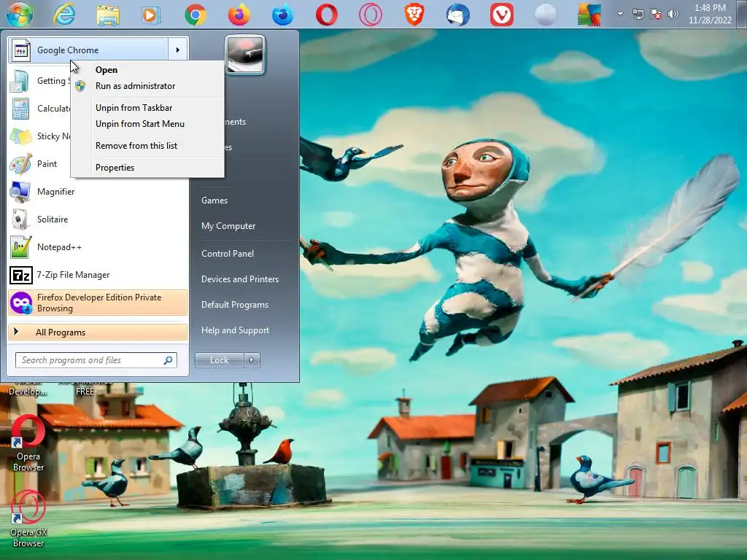Select Opera GX Browser desktop shortcut
Viewport: 747px width, 560px height.
click(x=28, y=519)
